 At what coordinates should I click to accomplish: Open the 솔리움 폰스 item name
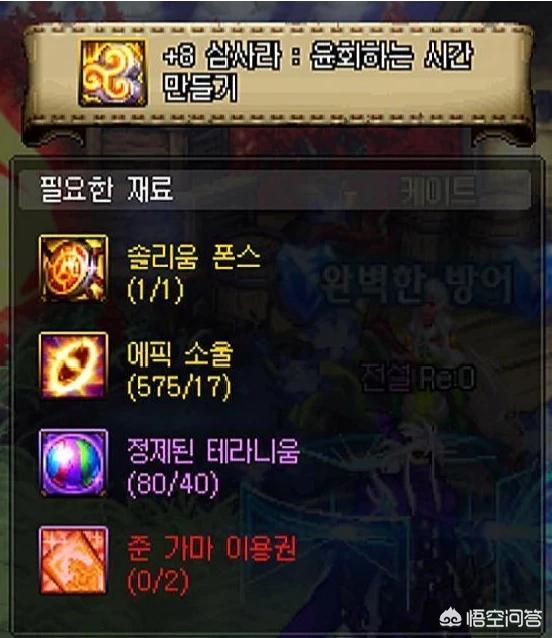pyautogui.click(x=194, y=258)
